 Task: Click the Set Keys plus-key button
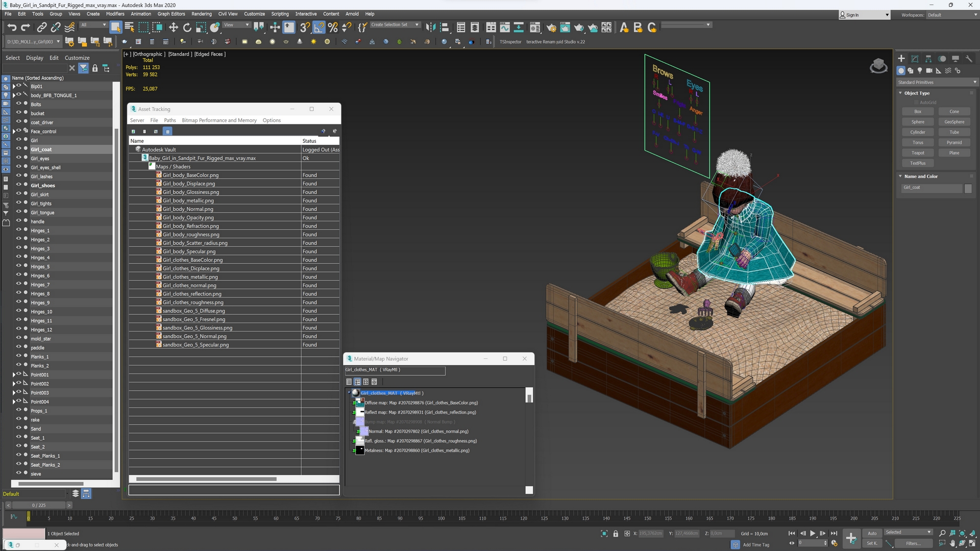pyautogui.click(x=851, y=538)
